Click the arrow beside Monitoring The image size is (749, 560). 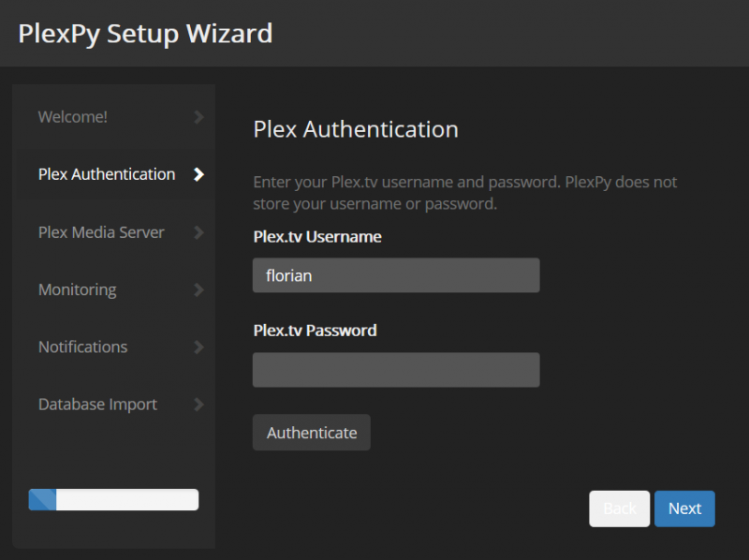[x=198, y=289]
